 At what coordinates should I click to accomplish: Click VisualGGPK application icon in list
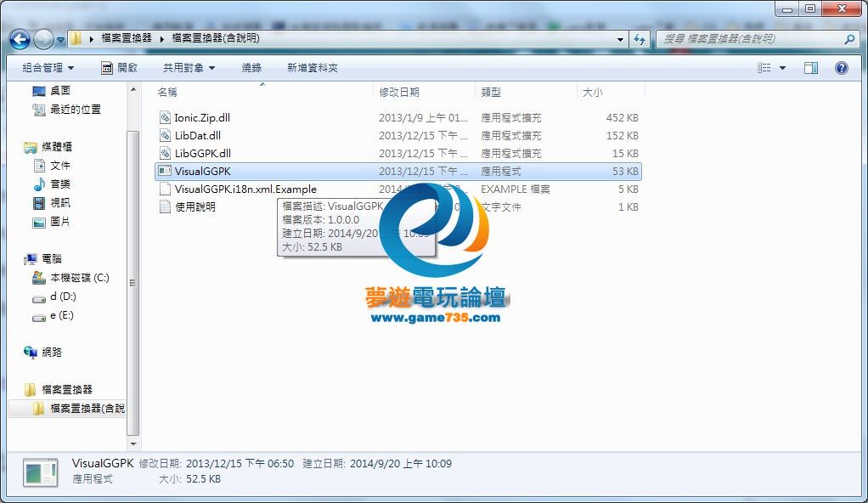165,171
